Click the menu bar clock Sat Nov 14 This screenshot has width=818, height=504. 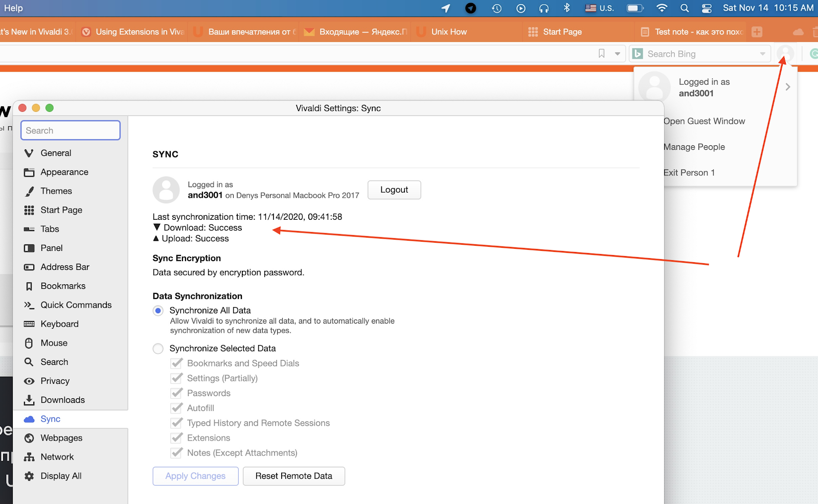(768, 8)
